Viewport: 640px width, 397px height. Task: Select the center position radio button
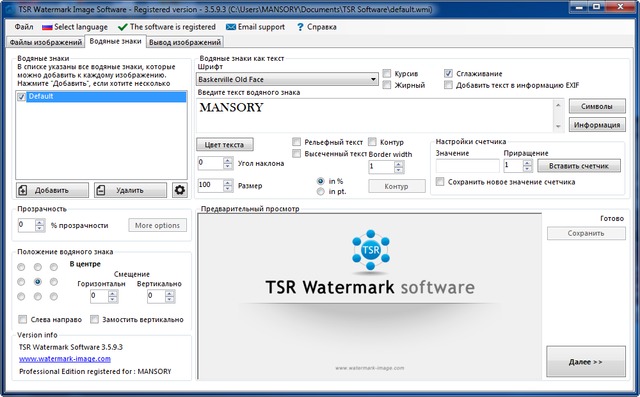(38, 282)
